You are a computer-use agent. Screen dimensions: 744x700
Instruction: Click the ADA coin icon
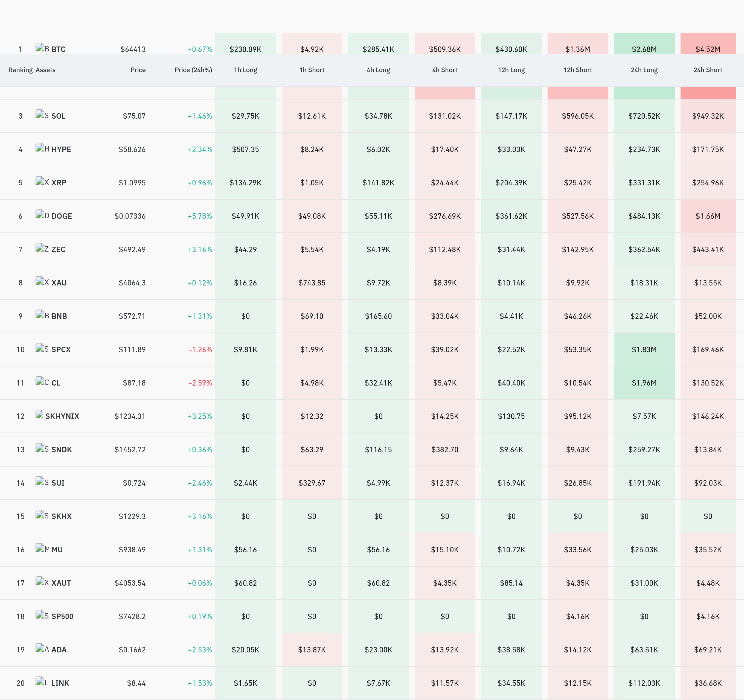[42, 648]
